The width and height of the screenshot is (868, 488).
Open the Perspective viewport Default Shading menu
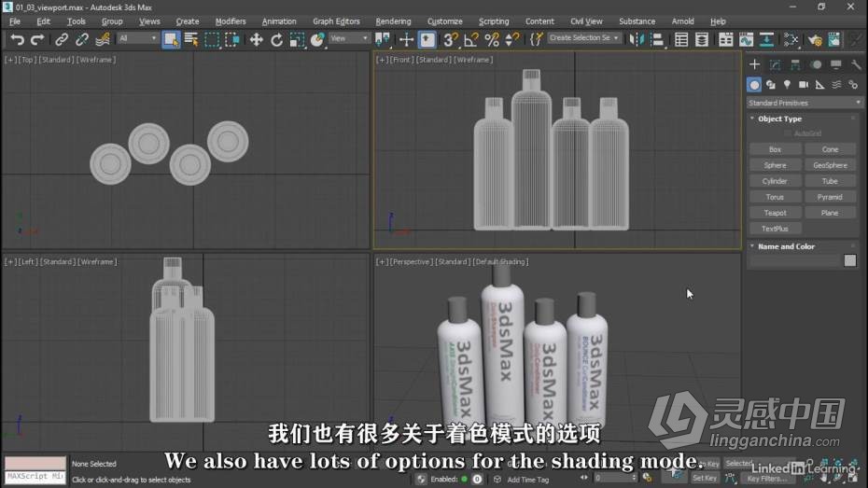(500, 261)
